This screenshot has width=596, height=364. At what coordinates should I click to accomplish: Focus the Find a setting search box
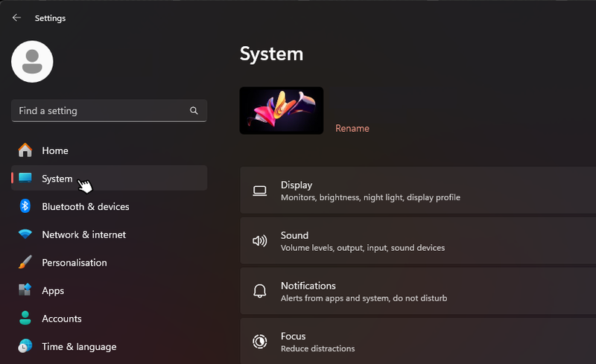(x=101, y=111)
